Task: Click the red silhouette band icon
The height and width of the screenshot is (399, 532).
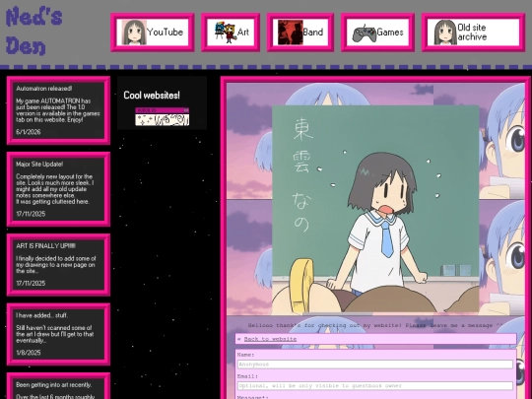Action: (290, 33)
